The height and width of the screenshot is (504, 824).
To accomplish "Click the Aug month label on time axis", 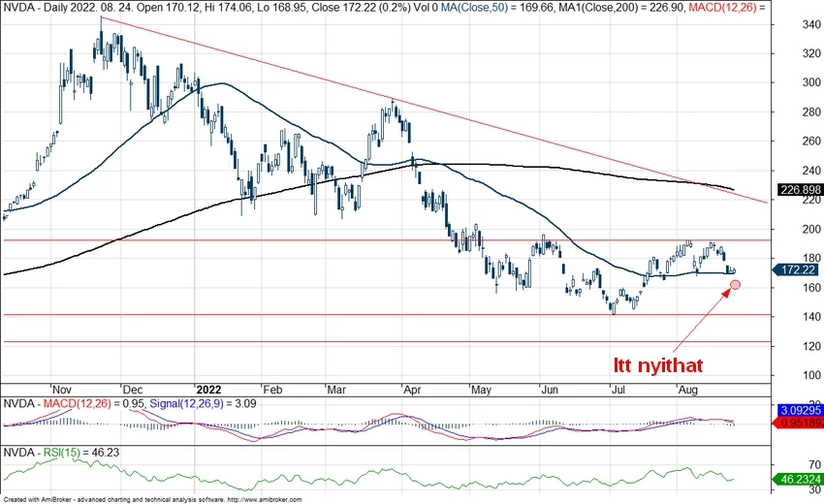I will click(688, 390).
